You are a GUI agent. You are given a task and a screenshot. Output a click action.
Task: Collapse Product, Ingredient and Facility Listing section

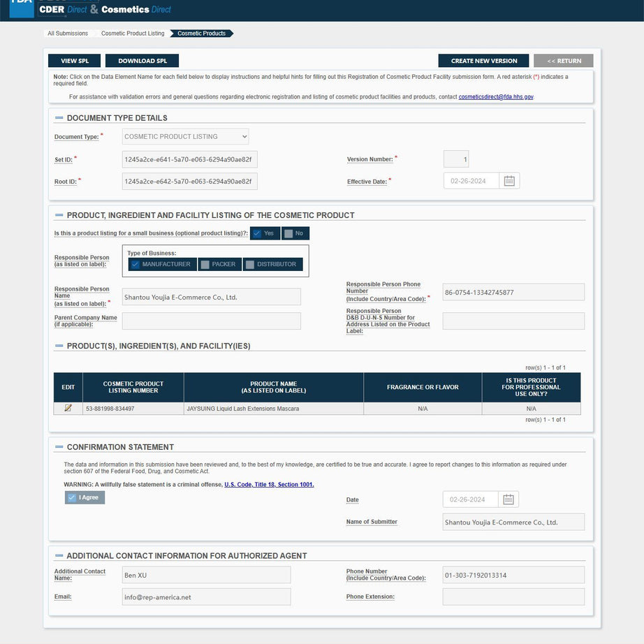coord(59,215)
